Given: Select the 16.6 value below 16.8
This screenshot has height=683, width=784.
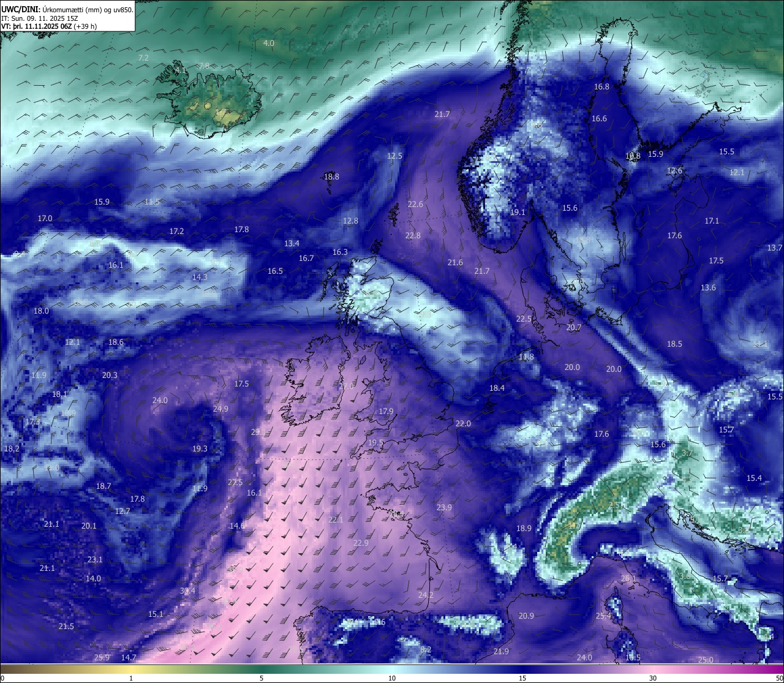Looking at the screenshot, I should [x=599, y=119].
